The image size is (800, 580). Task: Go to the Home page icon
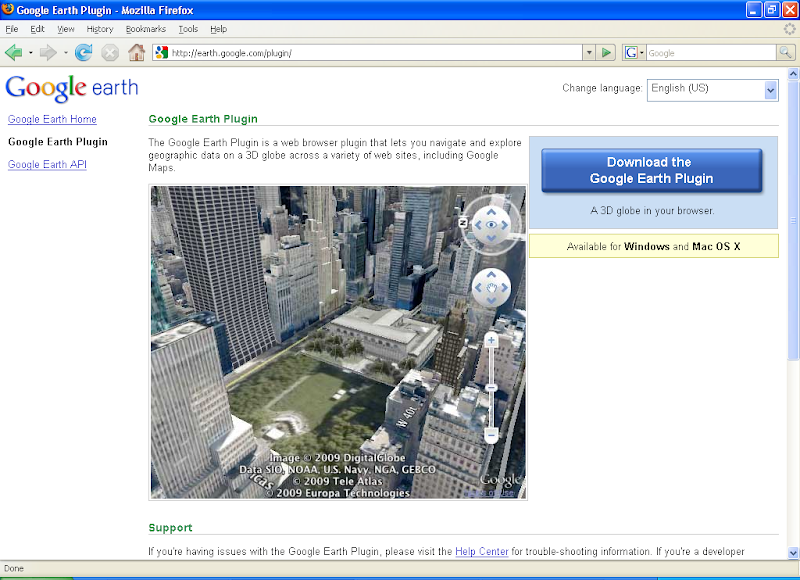click(x=136, y=53)
